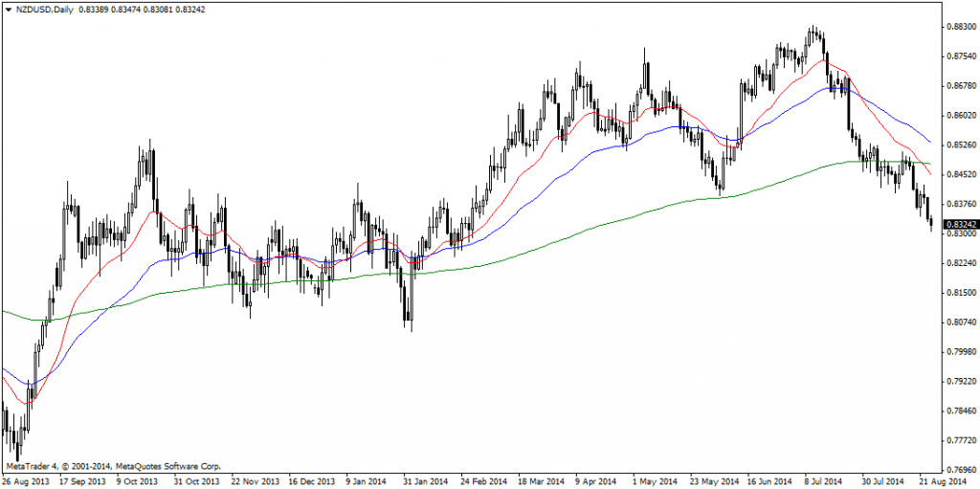Click the 0.80740 price level label
Image resolution: width=980 pixels, height=489 pixels.
click(x=956, y=322)
